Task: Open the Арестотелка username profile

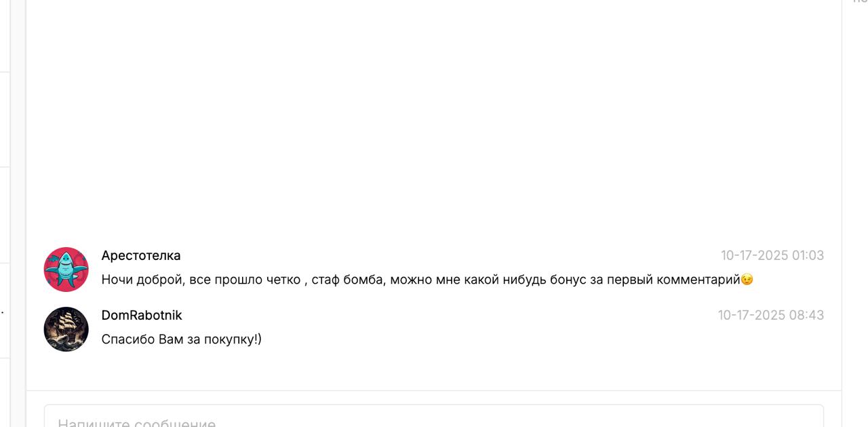Action: (141, 255)
